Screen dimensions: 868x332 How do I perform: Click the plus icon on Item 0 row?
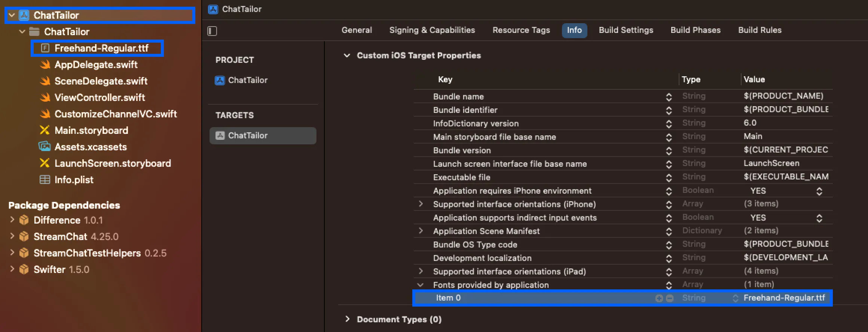659,298
